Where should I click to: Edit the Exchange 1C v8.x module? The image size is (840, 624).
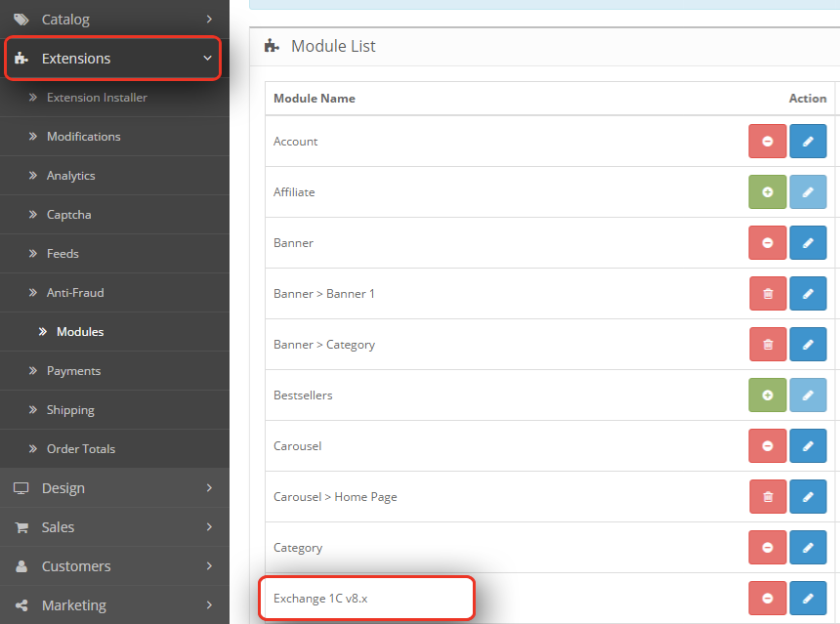tap(808, 598)
